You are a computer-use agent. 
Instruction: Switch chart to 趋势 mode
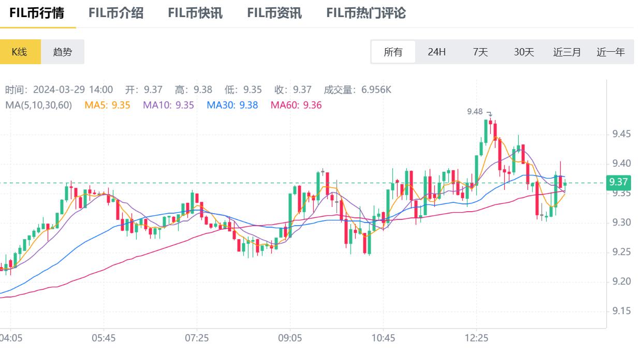coord(63,52)
